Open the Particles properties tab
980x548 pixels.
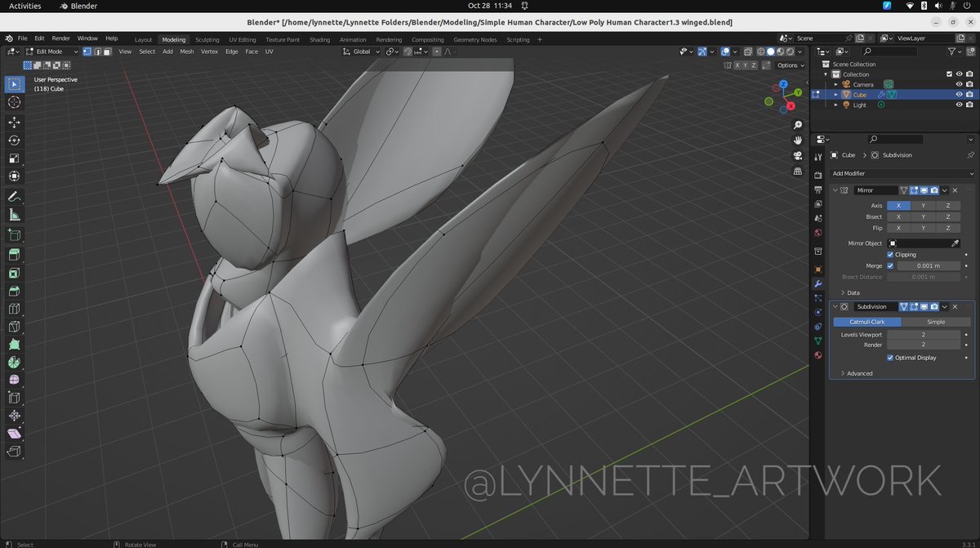point(818,298)
